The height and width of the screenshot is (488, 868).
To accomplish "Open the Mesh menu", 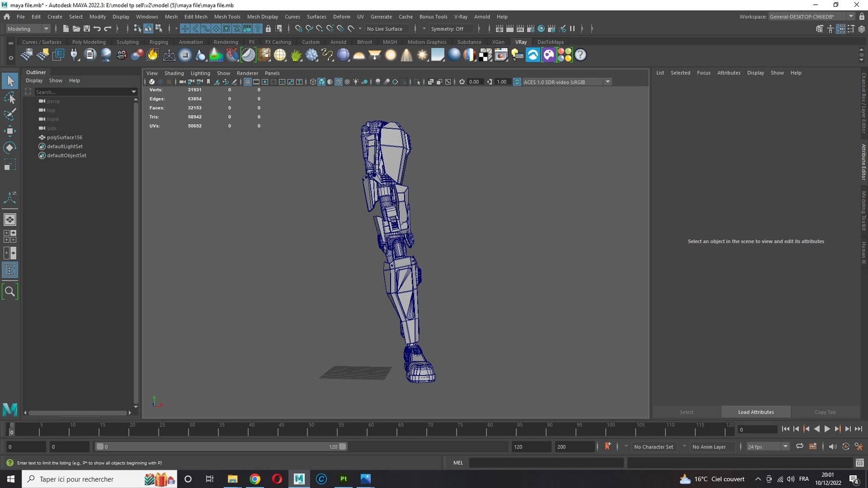I will click(x=171, y=16).
